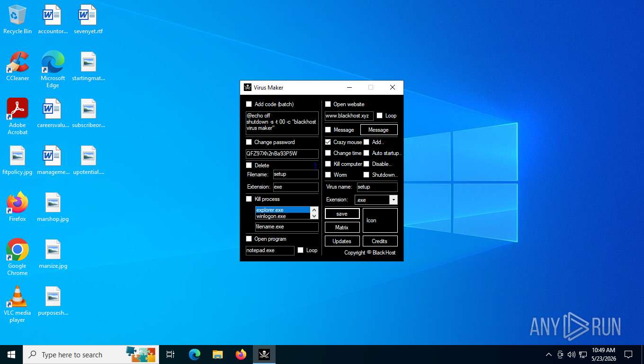Select the marsize.jpg desktop file

[x=53, y=254]
